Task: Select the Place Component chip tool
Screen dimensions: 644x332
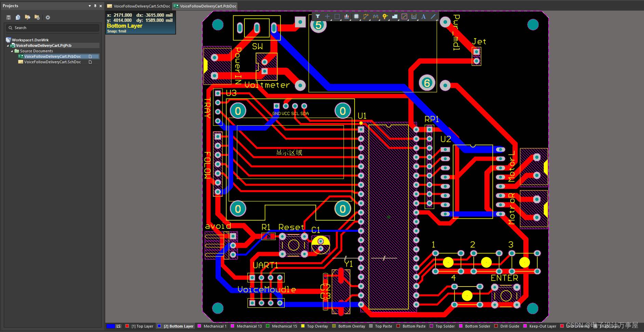Action: click(356, 16)
